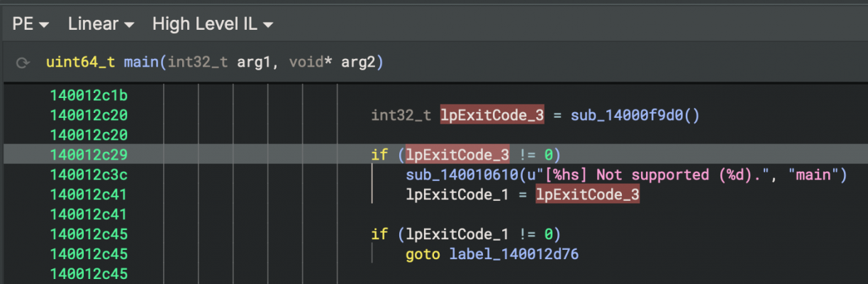This screenshot has height=284, width=868.
Task: Click the refresh arrow icon beside function header
Action: (x=23, y=62)
